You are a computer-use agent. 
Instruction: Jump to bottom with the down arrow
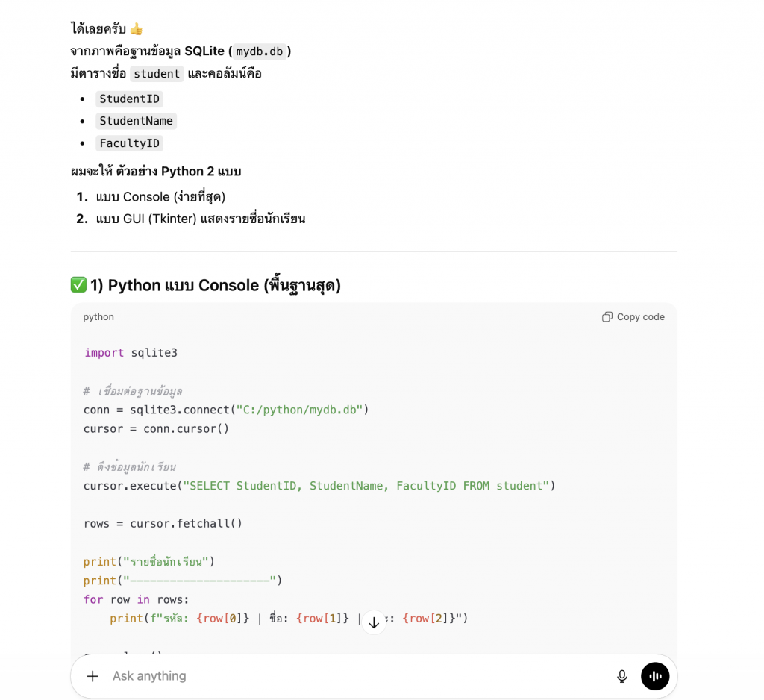[x=374, y=622]
